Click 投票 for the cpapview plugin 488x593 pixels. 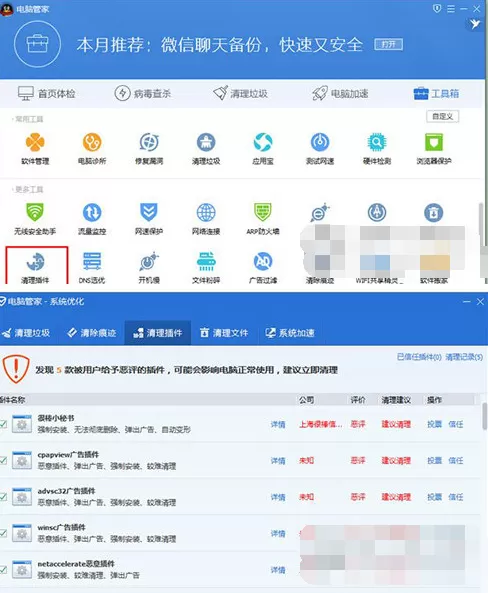tap(435, 461)
